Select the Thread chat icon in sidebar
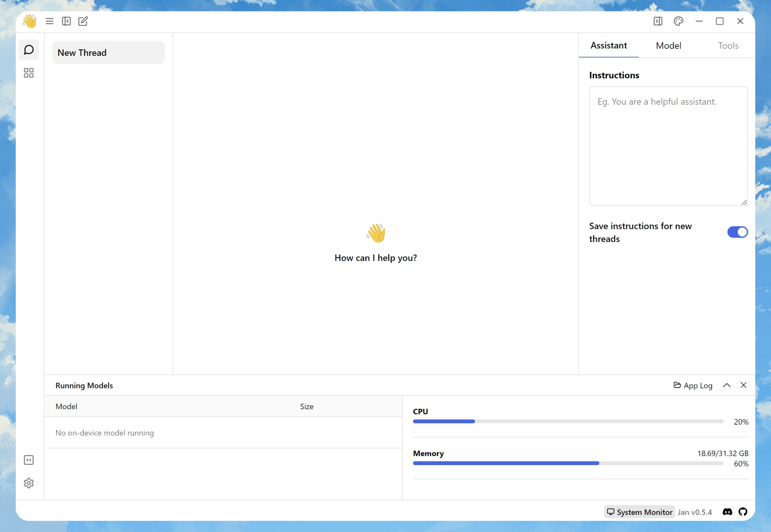The width and height of the screenshot is (771, 532). click(29, 50)
